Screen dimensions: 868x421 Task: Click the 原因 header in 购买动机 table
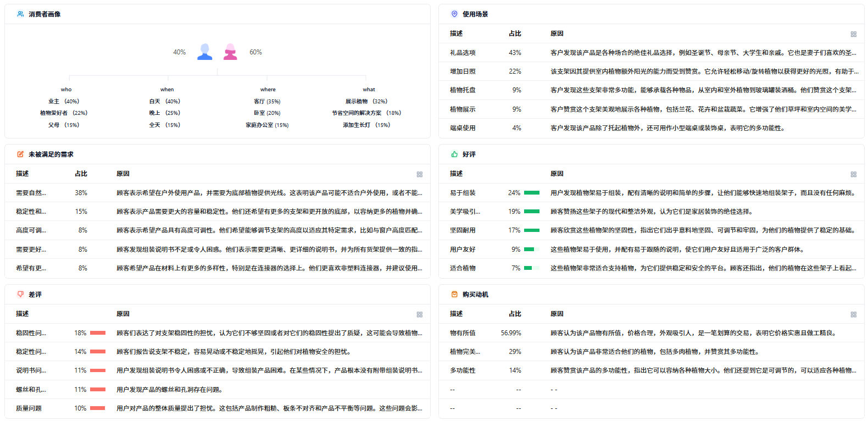point(557,314)
